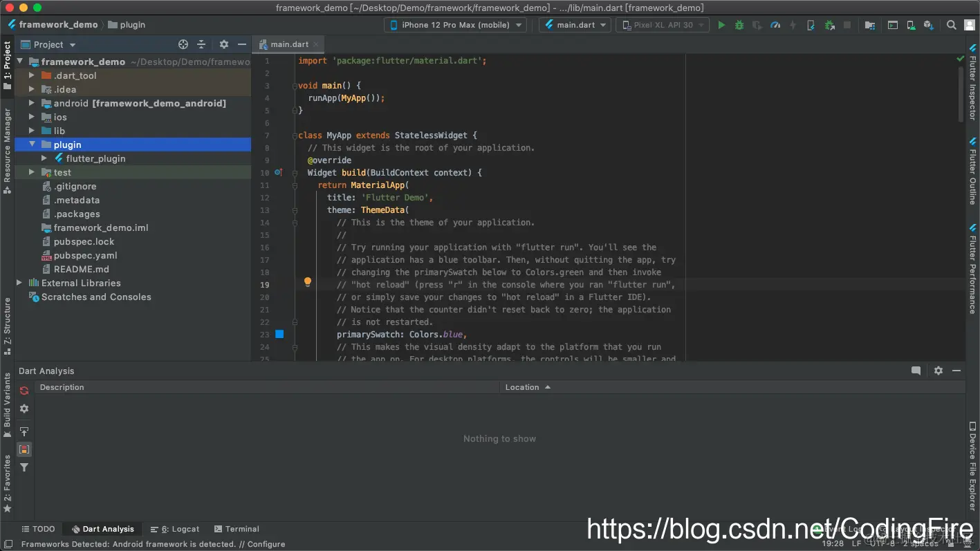Viewport: 980px width, 551px height.
Task: Click the lightbulb quick-fix icon
Action: (308, 282)
